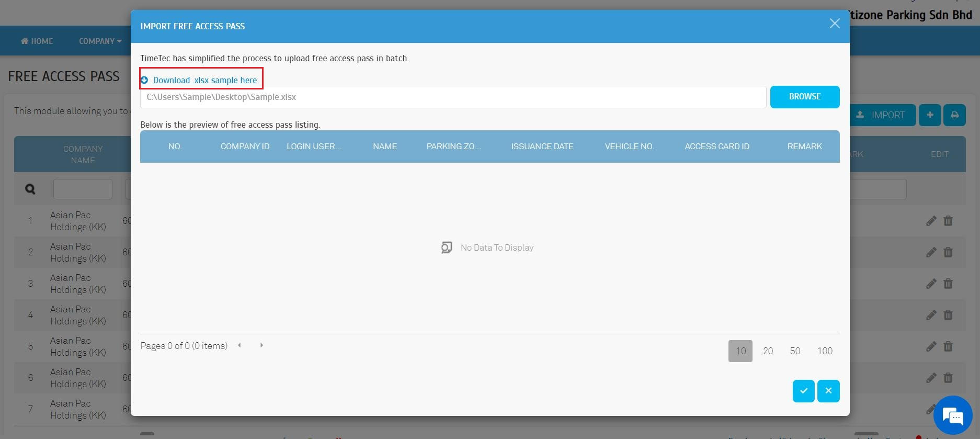980x439 pixels.
Task: Sort by ISSUANCE DATE column header
Action: coord(542,147)
